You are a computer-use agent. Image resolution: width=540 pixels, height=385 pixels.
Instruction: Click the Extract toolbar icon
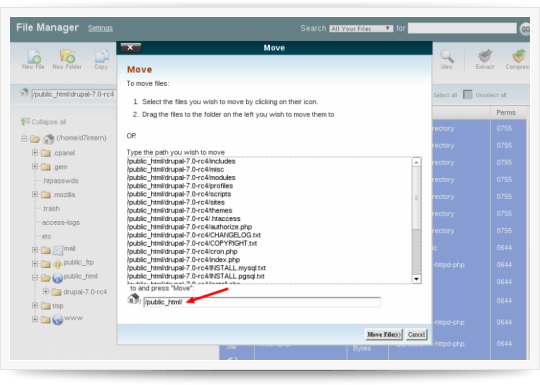485,56
